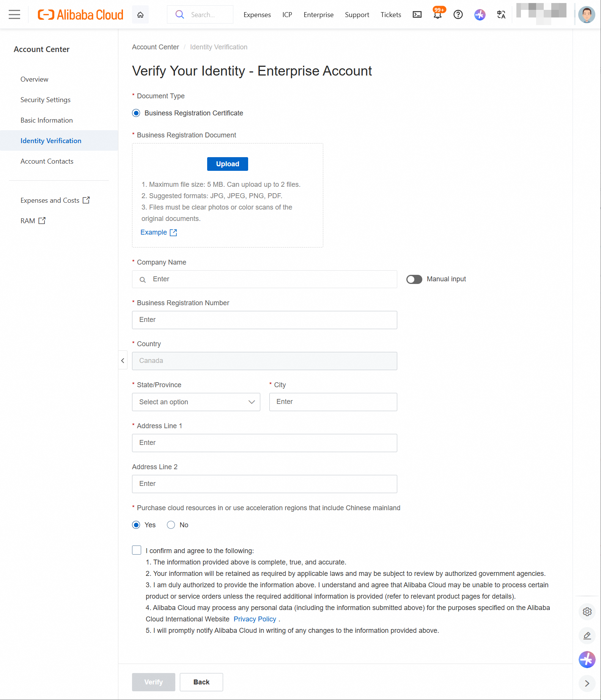Open Expenses in top navigation
The image size is (601, 700).
[x=257, y=15]
